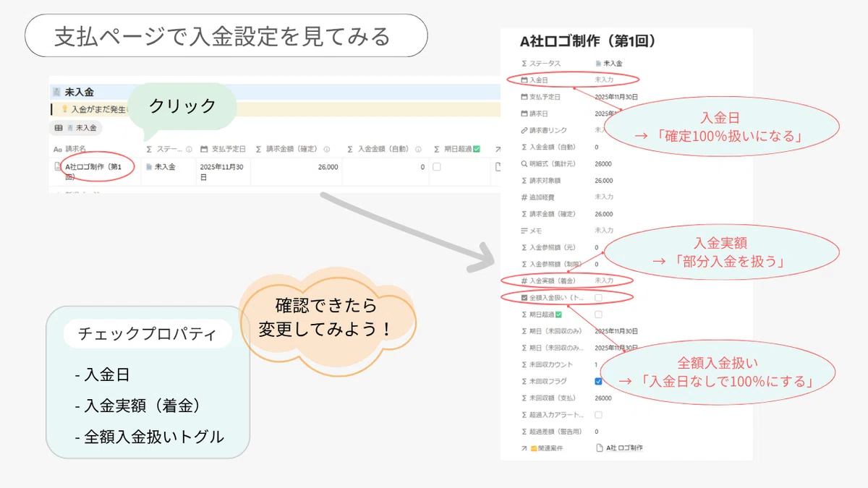Click the page icon beside A社ロゴ制作（第1回）in the table
This screenshot has height=488, width=868.
click(58, 167)
